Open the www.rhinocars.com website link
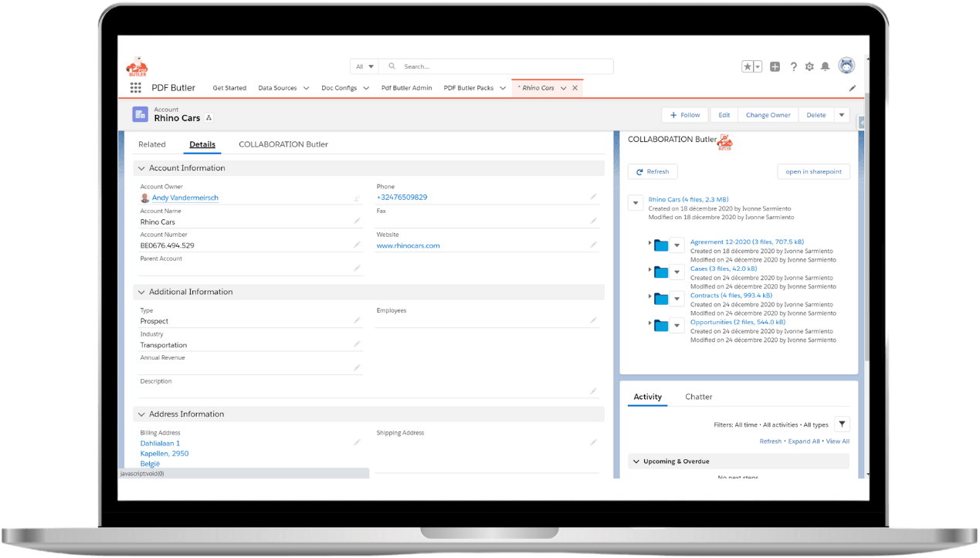This screenshot has height=558, width=980. coord(409,245)
